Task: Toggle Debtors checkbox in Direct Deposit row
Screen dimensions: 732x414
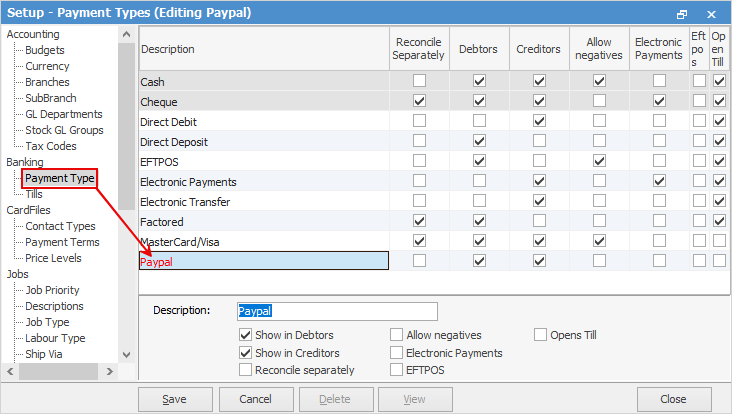Action: (479, 141)
